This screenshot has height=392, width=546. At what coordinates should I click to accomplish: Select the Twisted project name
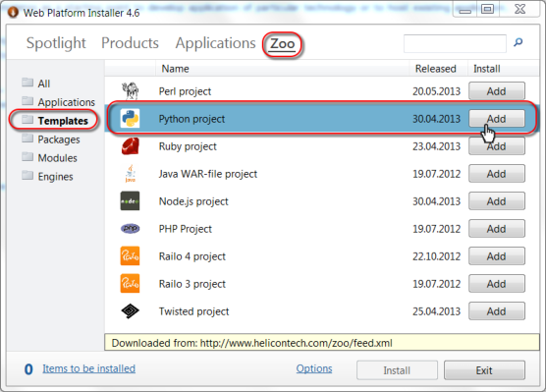pyautogui.click(x=194, y=311)
